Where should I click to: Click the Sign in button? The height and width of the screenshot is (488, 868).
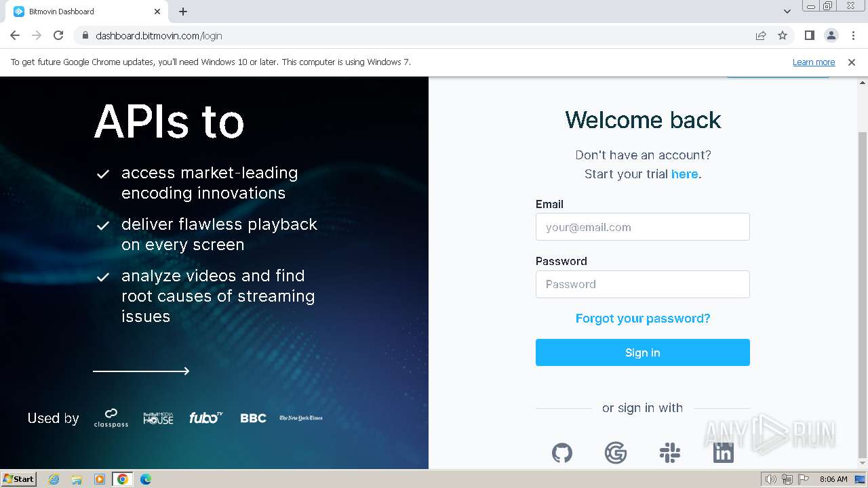point(642,352)
